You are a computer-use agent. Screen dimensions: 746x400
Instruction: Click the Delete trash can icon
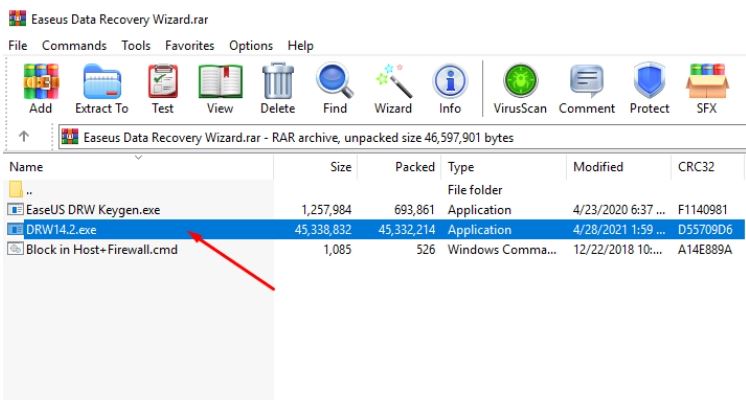pos(277,89)
